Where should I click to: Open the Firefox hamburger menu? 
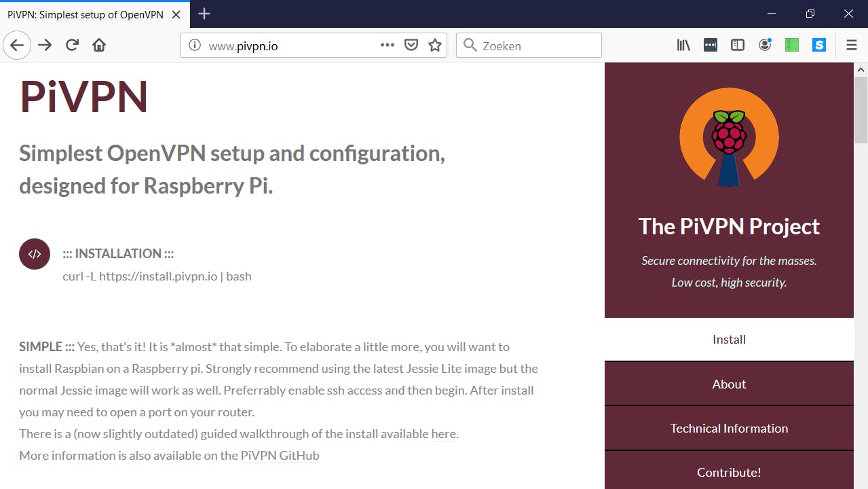point(852,46)
